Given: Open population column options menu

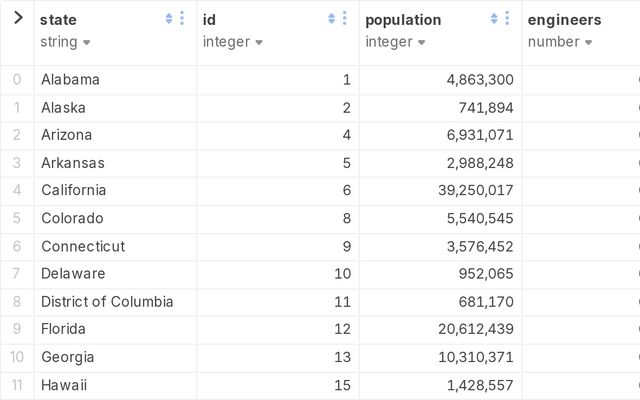Looking at the screenshot, I should coord(507,18).
